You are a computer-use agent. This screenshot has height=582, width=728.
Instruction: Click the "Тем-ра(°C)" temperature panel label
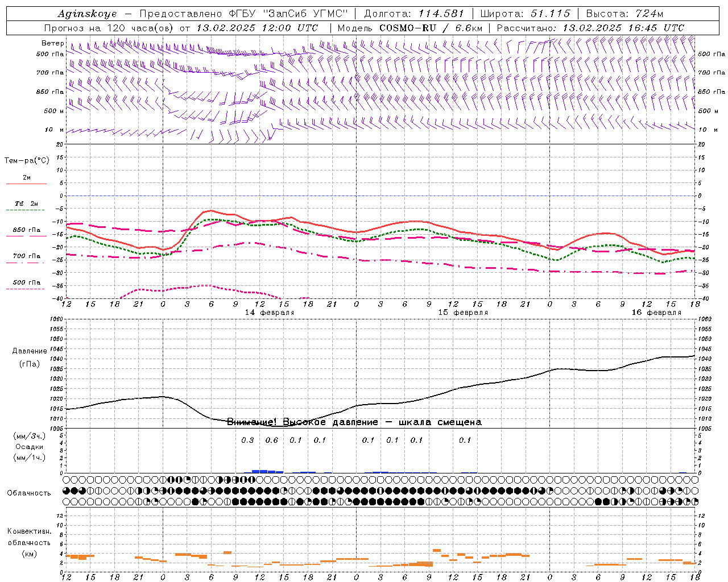point(27,161)
